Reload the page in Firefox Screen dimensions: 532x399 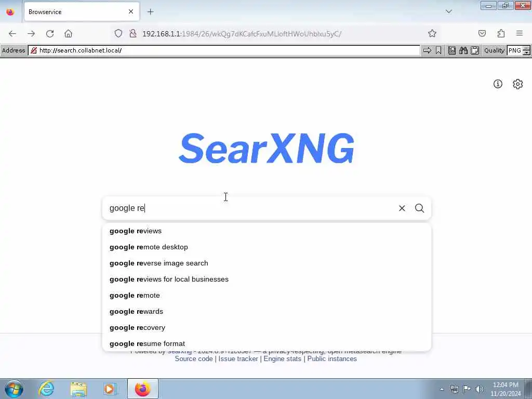coord(50,34)
